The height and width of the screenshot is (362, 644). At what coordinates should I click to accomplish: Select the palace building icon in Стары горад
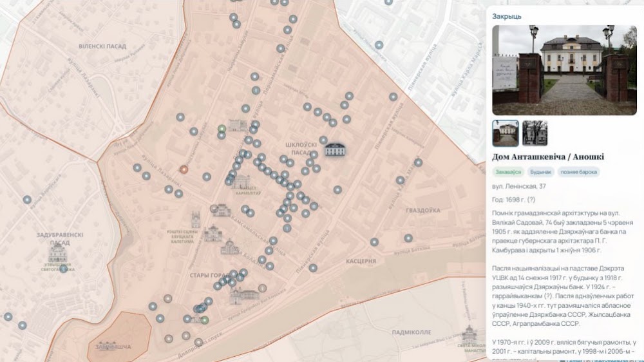[245, 297]
